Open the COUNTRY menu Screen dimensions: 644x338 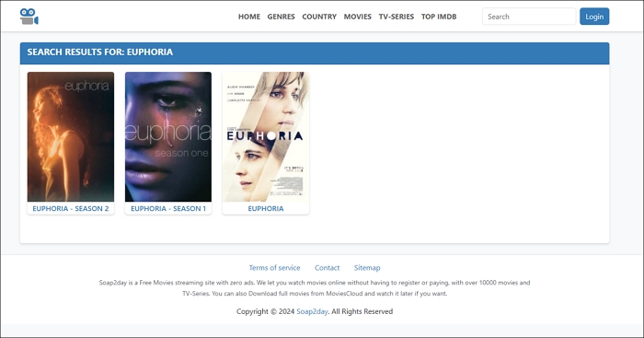click(319, 17)
